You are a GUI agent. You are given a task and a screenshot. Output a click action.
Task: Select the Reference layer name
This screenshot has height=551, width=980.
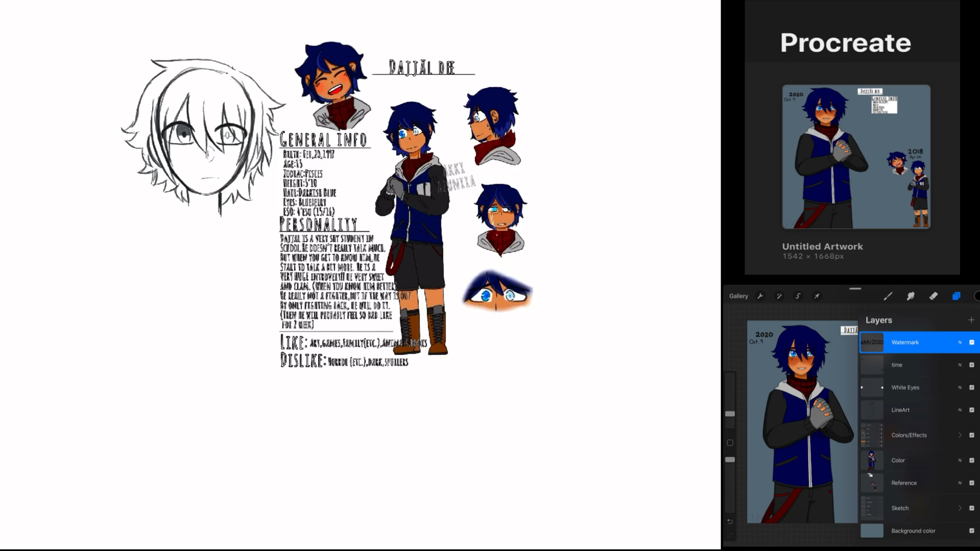click(904, 483)
